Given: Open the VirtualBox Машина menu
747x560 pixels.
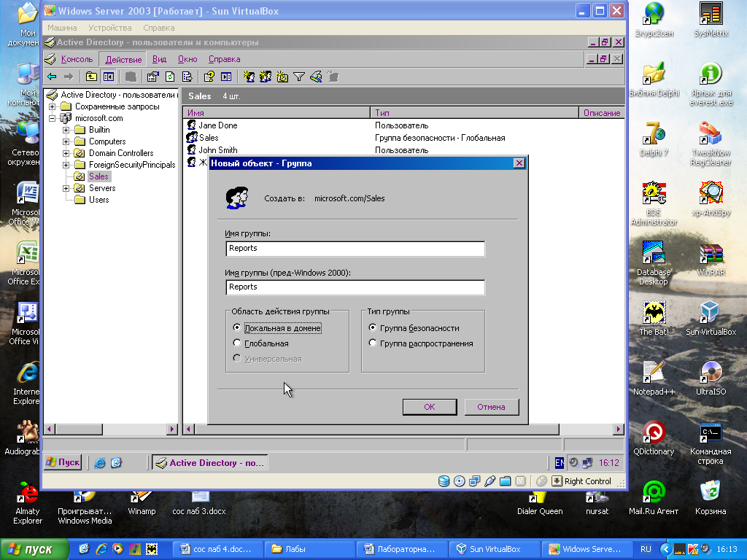Looking at the screenshot, I should [x=62, y=28].
